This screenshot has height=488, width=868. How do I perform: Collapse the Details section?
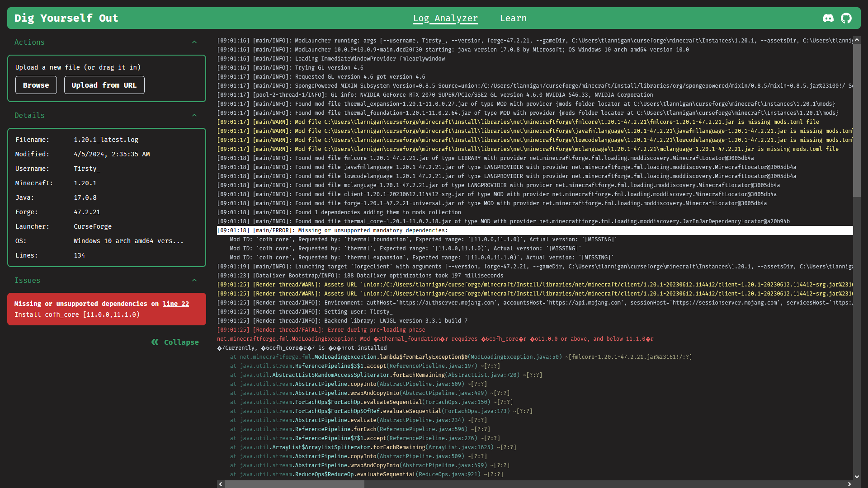point(194,115)
